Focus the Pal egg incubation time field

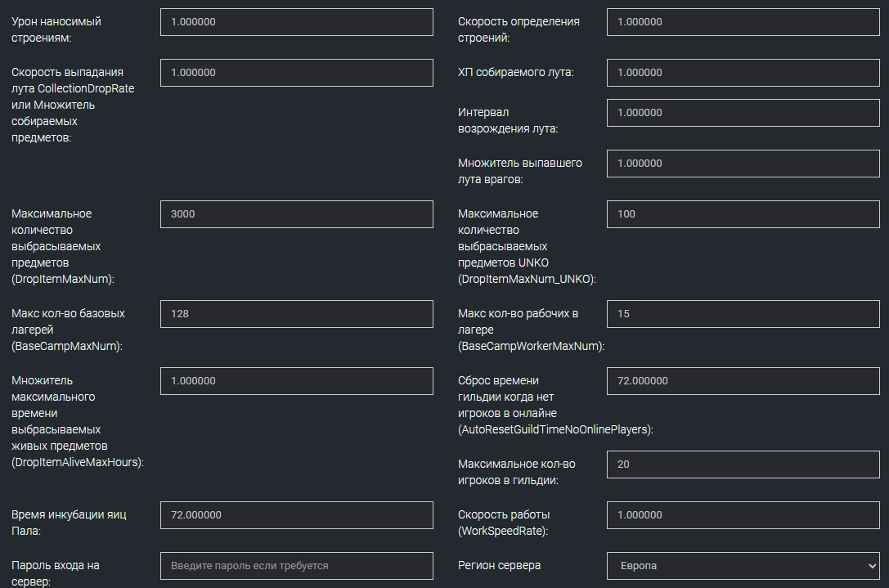click(x=296, y=515)
